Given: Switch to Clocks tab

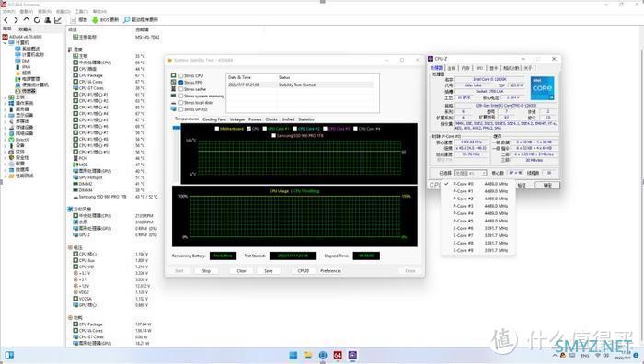Looking at the screenshot, I should (271, 119).
